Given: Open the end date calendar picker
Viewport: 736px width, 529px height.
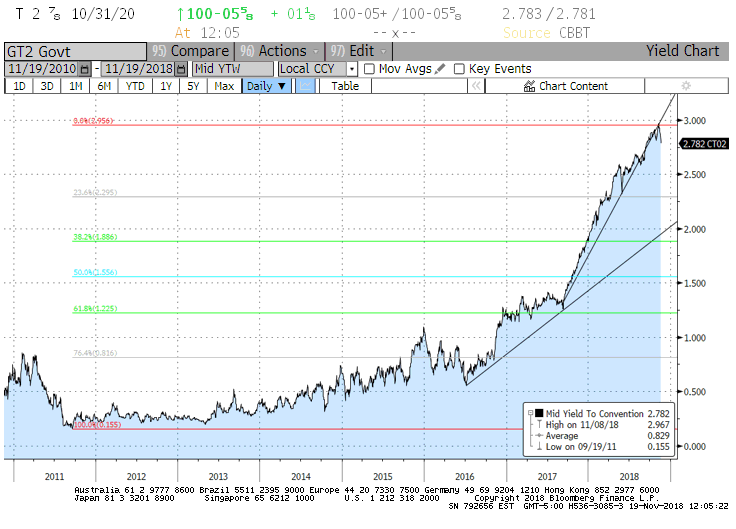Looking at the screenshot, I should pos(181,69).
